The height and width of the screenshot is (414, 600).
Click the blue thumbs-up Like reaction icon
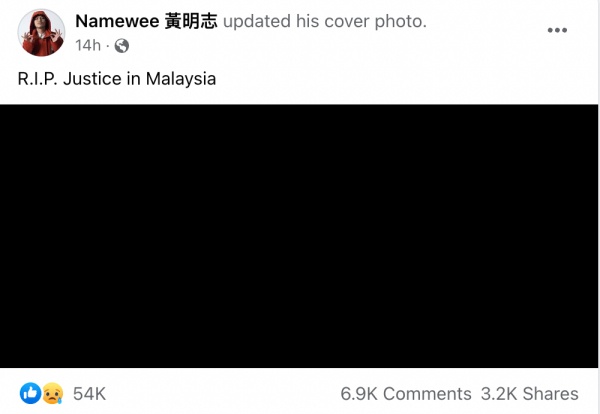(30, 393)
